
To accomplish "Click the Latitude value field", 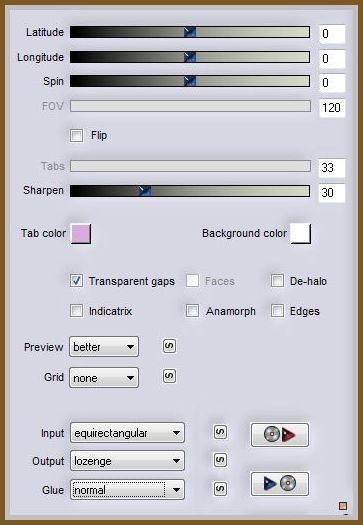I will [332, 33].
